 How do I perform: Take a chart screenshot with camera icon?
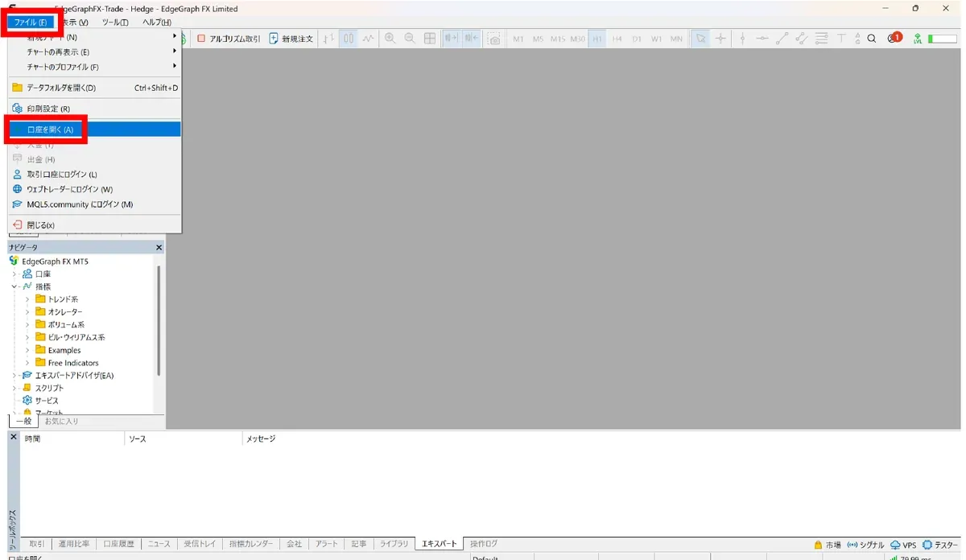pyautogui.click(x=494, y=38)
